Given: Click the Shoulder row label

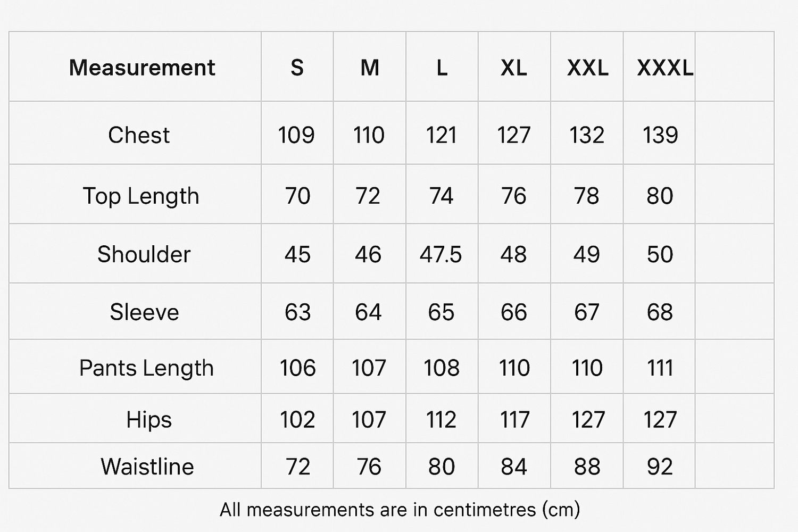Looking at the screenshot, I should click(144, 254).
